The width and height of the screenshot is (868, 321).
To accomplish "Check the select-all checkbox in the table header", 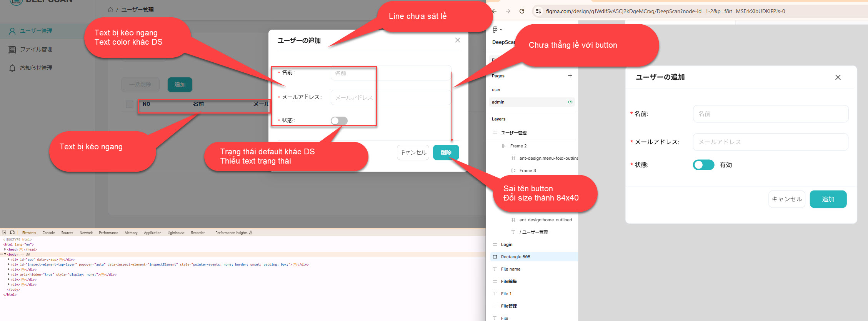I will pos(130,104).
